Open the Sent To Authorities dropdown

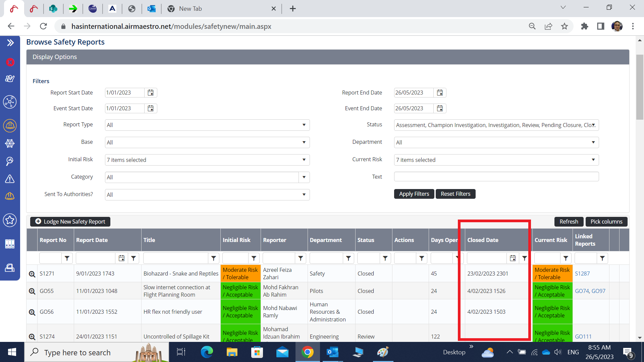pyautogui.click(x=207, y=195)
